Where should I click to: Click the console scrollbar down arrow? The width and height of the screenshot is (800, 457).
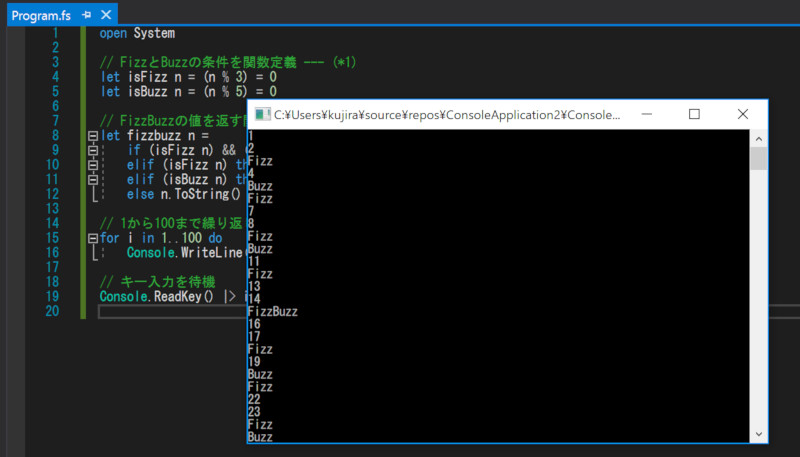759,434
